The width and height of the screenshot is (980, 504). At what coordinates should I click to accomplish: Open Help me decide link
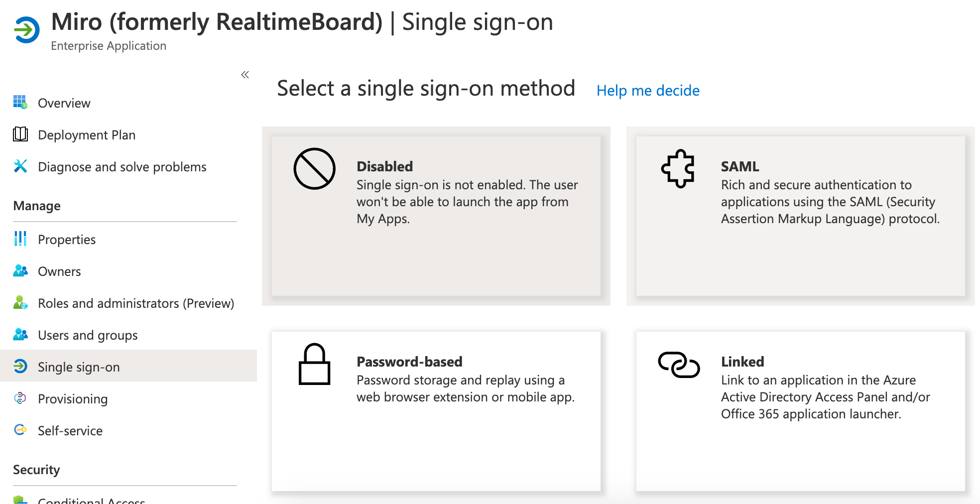(x=648, y=91)
